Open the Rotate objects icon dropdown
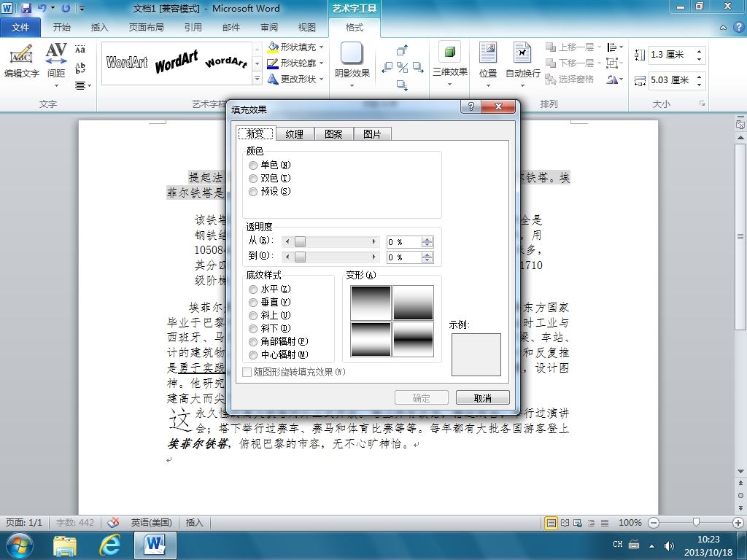Viewport: 747px width, 560px height. [x=614, y=79]
